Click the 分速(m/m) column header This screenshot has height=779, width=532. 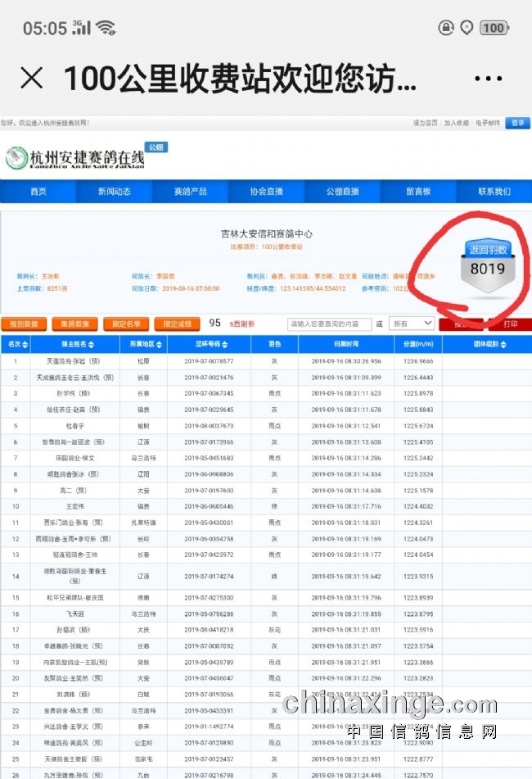point(418,344)
